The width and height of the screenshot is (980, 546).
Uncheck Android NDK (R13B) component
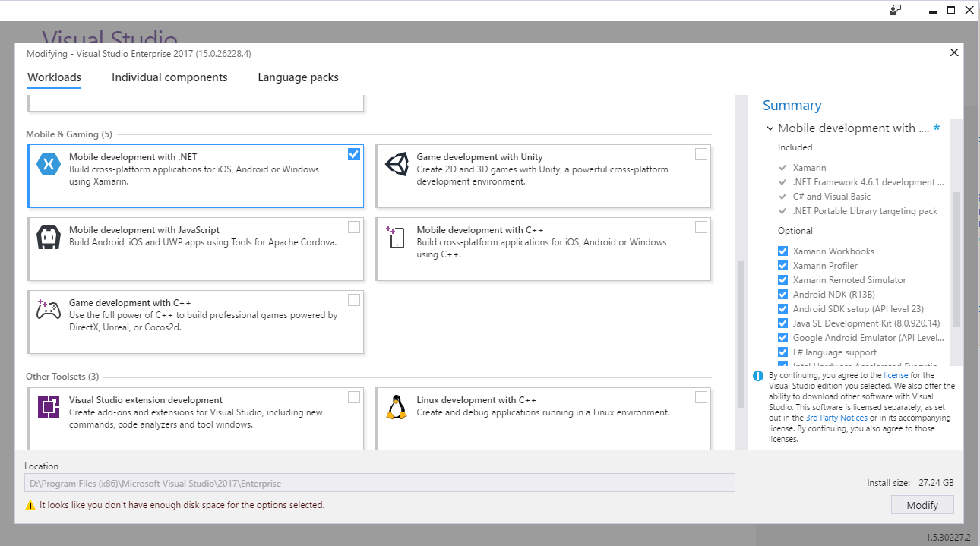tap(783, 295)
